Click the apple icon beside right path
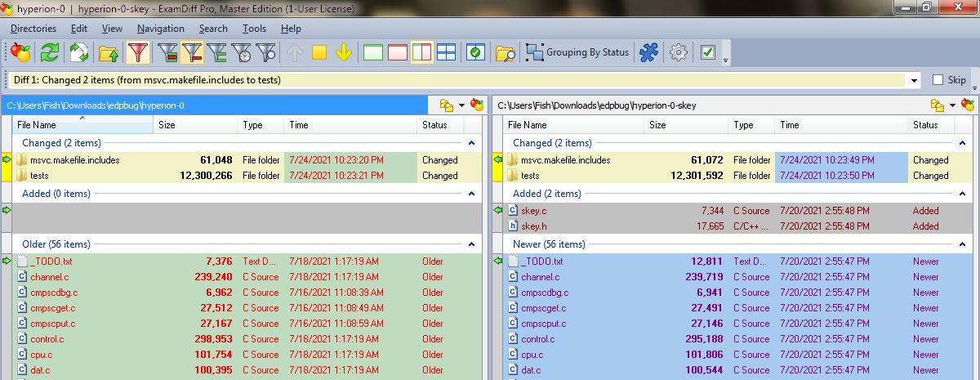The image size is (980, 380). 968,105
